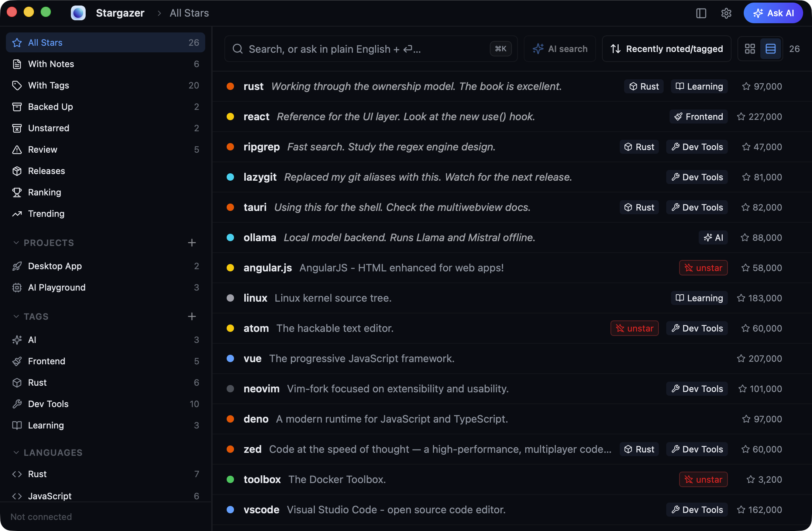This screenshot has height=531, width=812.
Task: Click Dev Tools tag on ripgrep row
Action: click(697, 147)
